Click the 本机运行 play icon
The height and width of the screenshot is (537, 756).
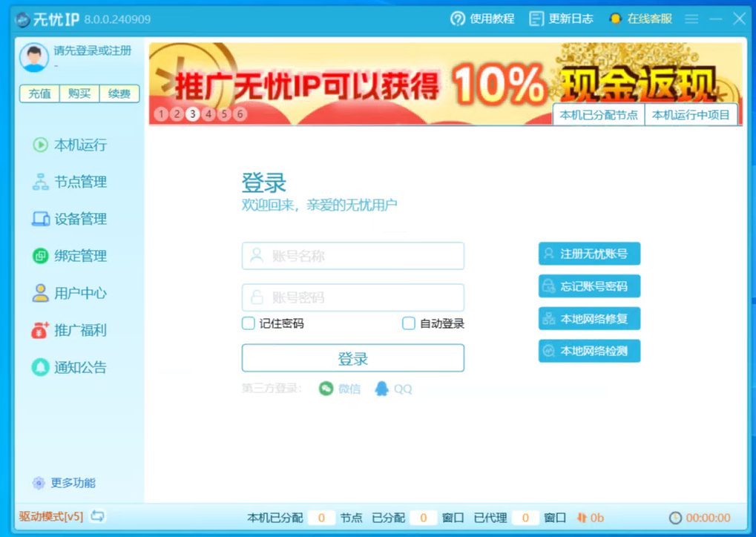point(41,145)
